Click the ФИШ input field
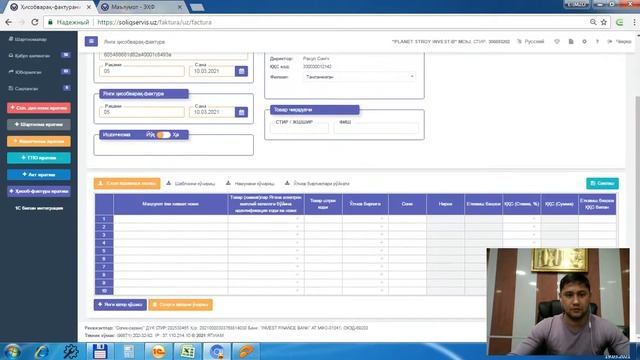640x360 pixels. (x=376, y=128)
